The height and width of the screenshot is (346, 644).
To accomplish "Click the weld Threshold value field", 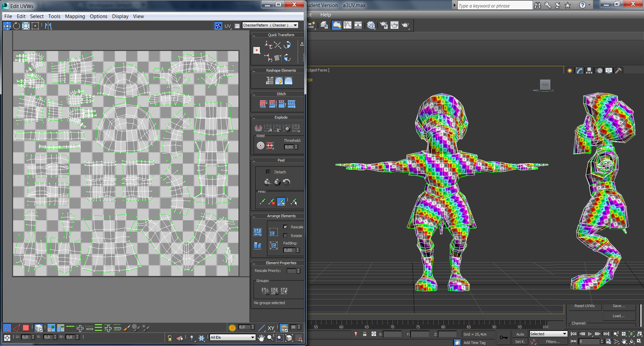I will (289, 147).
